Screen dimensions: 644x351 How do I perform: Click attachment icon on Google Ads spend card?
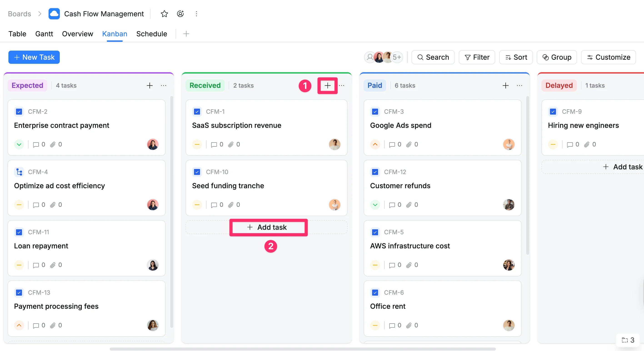pos(409,144)
